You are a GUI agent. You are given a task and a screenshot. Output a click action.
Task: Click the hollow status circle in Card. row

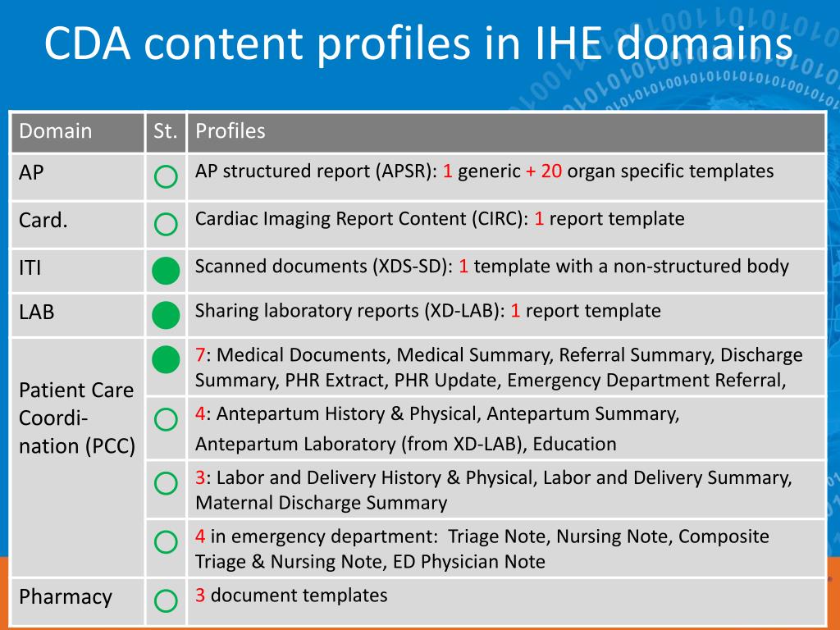pyautogui.click(x=166, y=224)
